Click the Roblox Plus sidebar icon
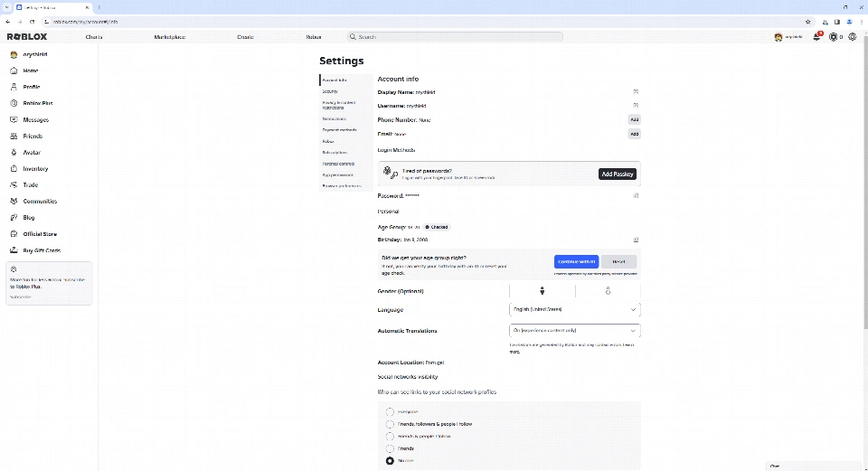Viewport: 868px width, 471px height. point(14,103)
